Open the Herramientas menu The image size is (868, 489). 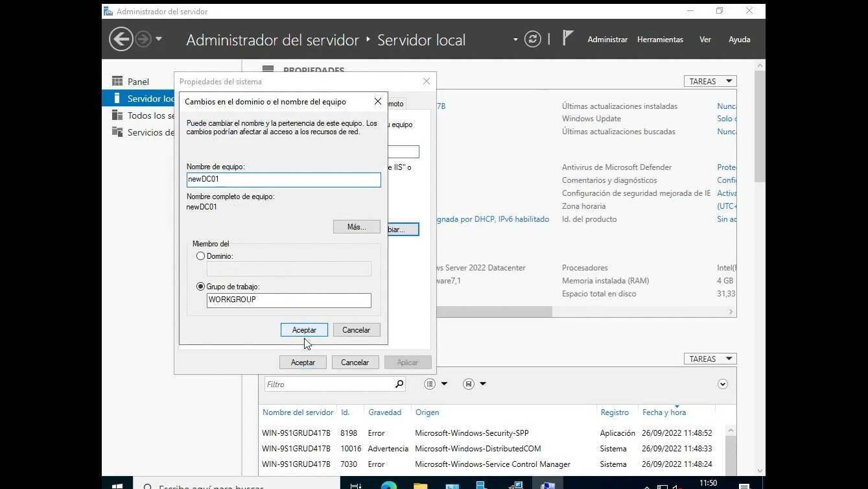(x=660, y=40)
